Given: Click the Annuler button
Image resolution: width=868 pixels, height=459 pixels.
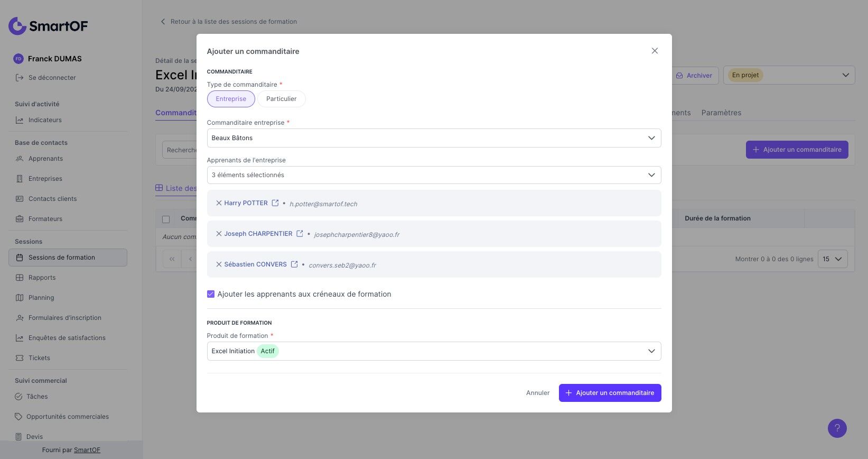Looking at the screenshot, I should tap(538, 393).
